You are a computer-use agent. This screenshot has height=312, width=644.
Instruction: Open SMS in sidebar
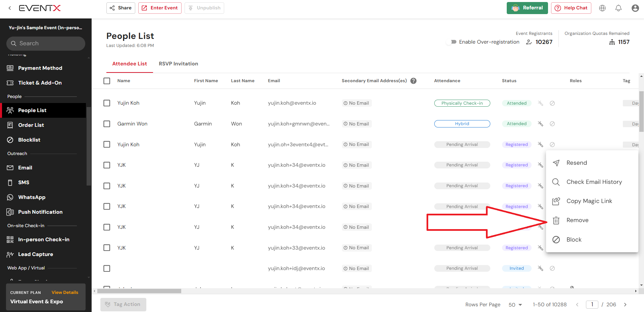[43, 183]
